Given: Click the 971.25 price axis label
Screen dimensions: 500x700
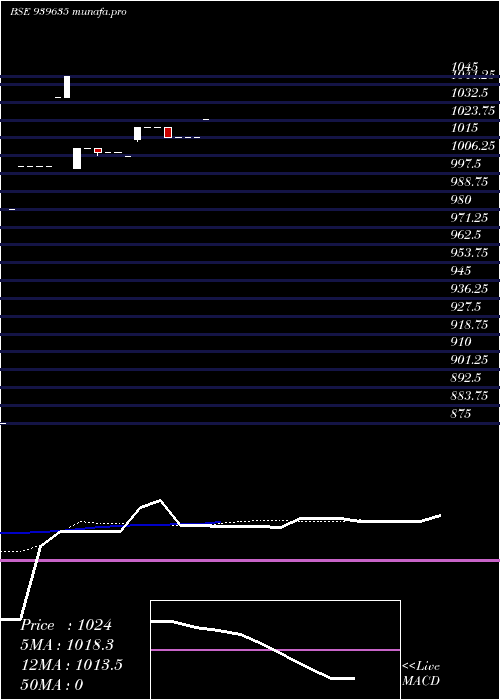Looking at the screenshot, I should [x=470, y=217].
